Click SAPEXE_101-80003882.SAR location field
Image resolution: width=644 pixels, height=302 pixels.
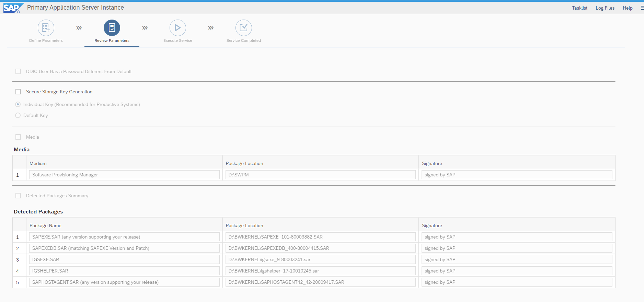[x=320, y=237]
